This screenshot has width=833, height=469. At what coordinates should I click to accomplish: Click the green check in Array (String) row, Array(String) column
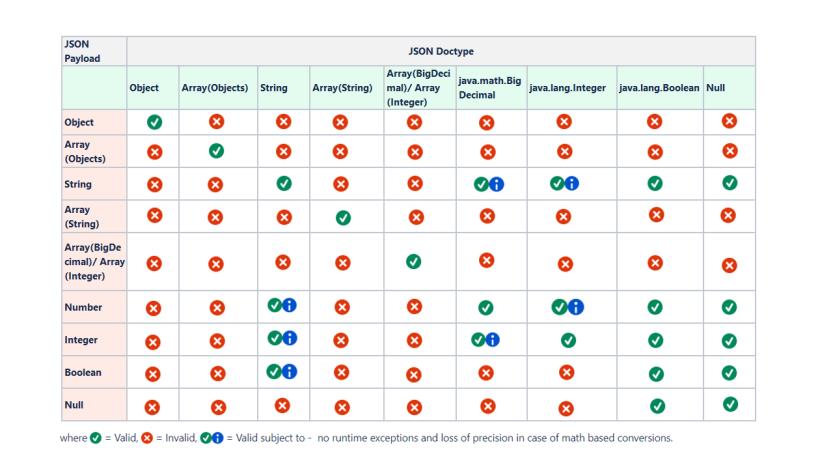click(x=343, y=217)
